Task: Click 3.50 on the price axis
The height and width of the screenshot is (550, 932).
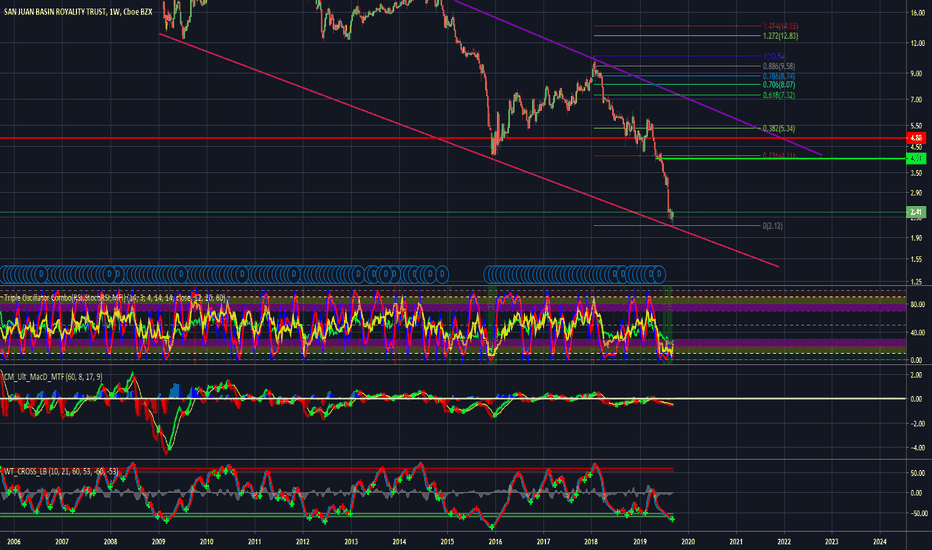Action: click(917, 173)
